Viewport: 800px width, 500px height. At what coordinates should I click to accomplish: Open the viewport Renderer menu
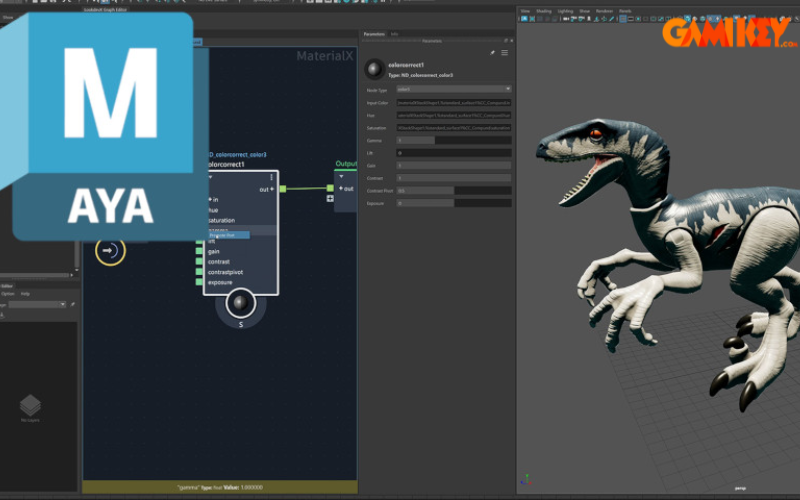[x=604, y=11]
